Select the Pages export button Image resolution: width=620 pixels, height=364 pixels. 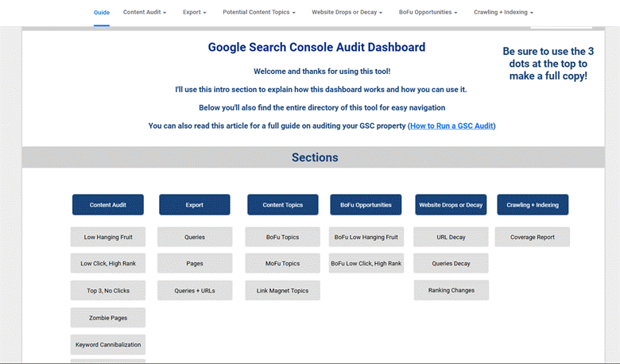coord(195,263)
